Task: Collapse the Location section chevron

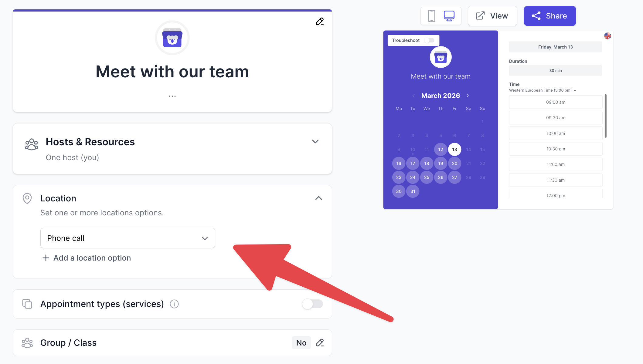Action: point(318,198)
